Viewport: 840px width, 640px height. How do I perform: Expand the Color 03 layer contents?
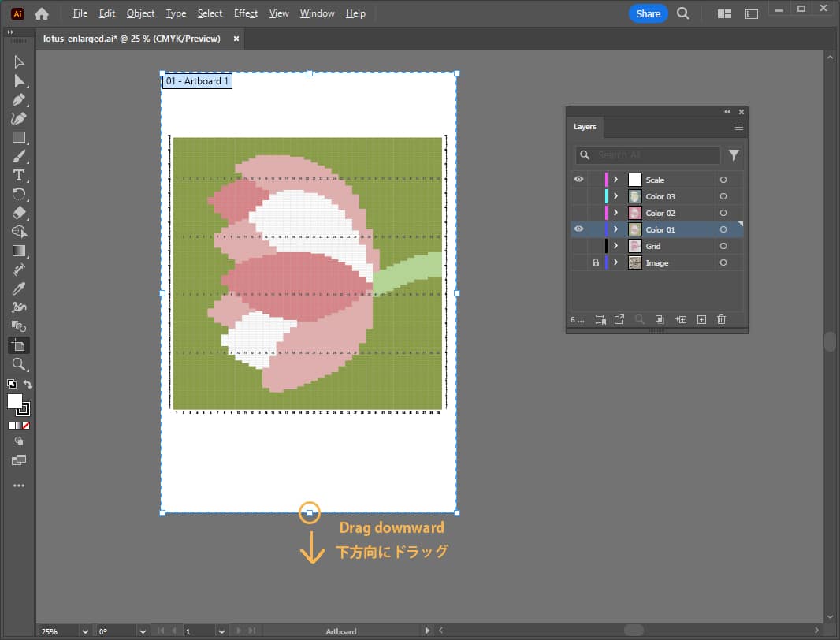click(615, 196)
